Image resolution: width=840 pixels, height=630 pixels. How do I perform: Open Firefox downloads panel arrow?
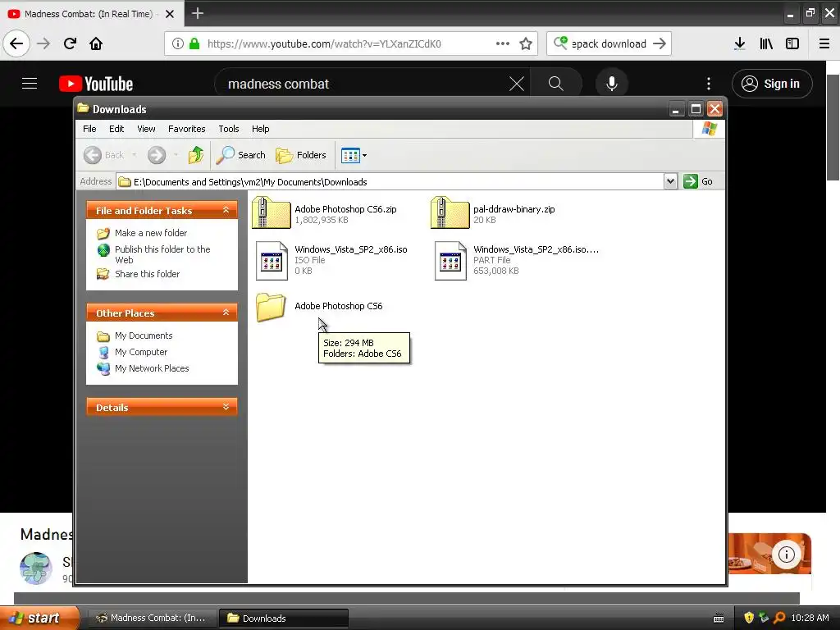click(x=740, y=43)
